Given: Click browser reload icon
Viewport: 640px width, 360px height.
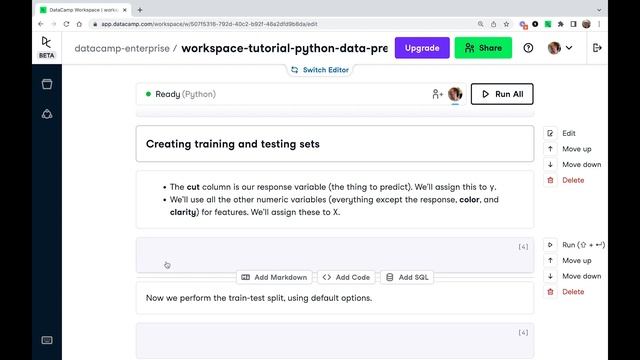Looking at the screenshot, I should click(x=66, y=24).
